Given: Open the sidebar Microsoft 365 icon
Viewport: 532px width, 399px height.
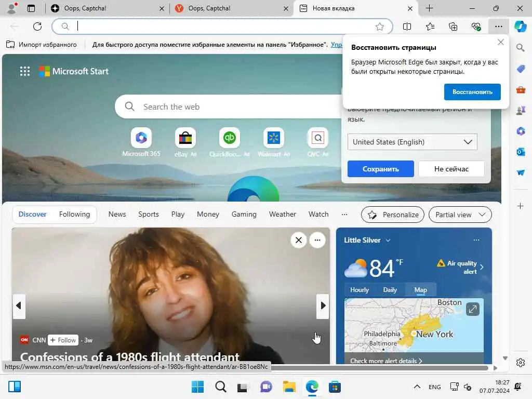Looking at the screenshot, I should pos(521,131).
